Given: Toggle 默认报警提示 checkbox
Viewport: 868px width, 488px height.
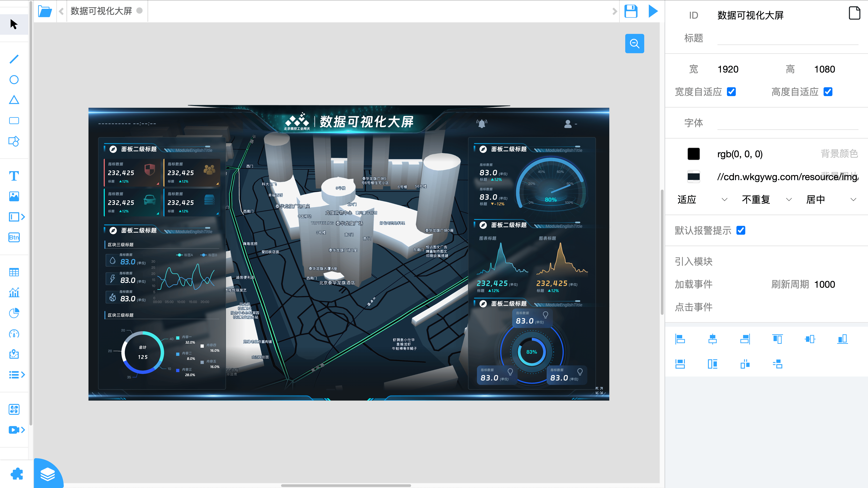Looking at the screenshot, I should coord(741,230).
